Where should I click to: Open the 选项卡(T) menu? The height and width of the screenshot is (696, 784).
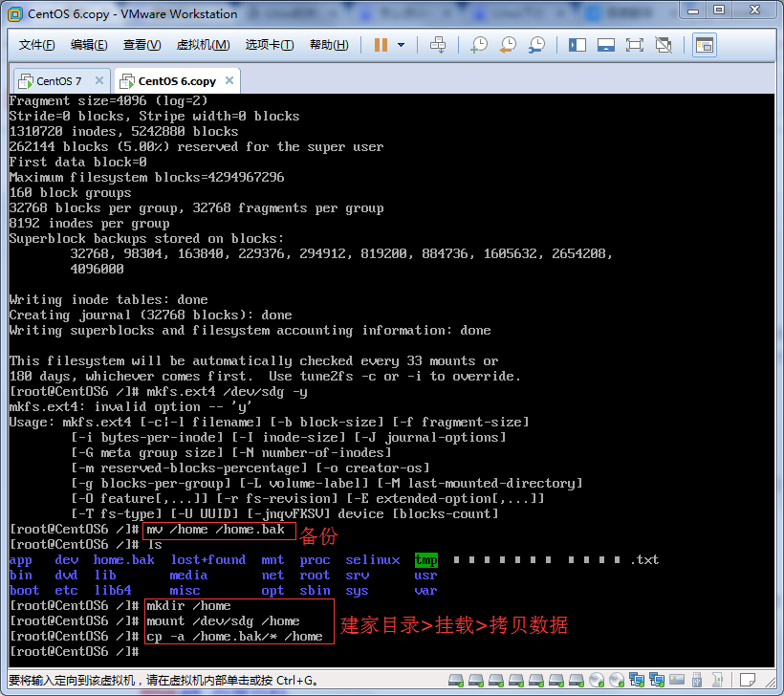pyautogui.click(x=270, y=45)
